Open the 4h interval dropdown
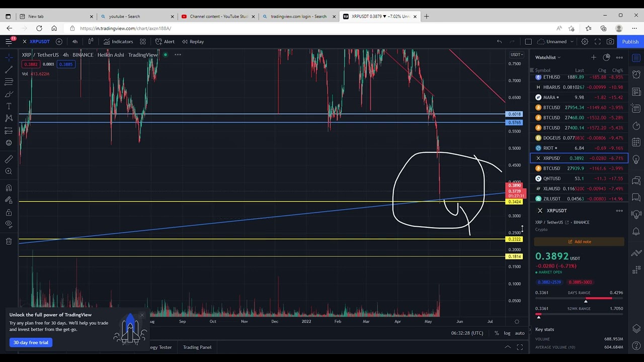The width and height of the screenshot is (644, 362). point(75,42)
